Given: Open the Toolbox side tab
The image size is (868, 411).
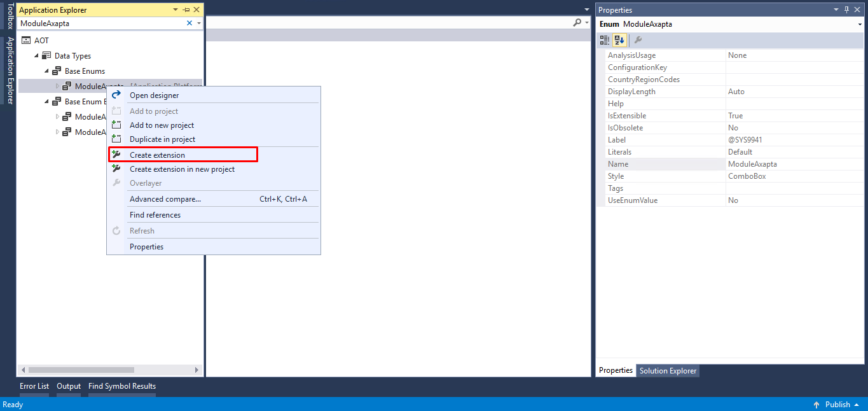Looking at the screenshot, I should coord(10,17).
